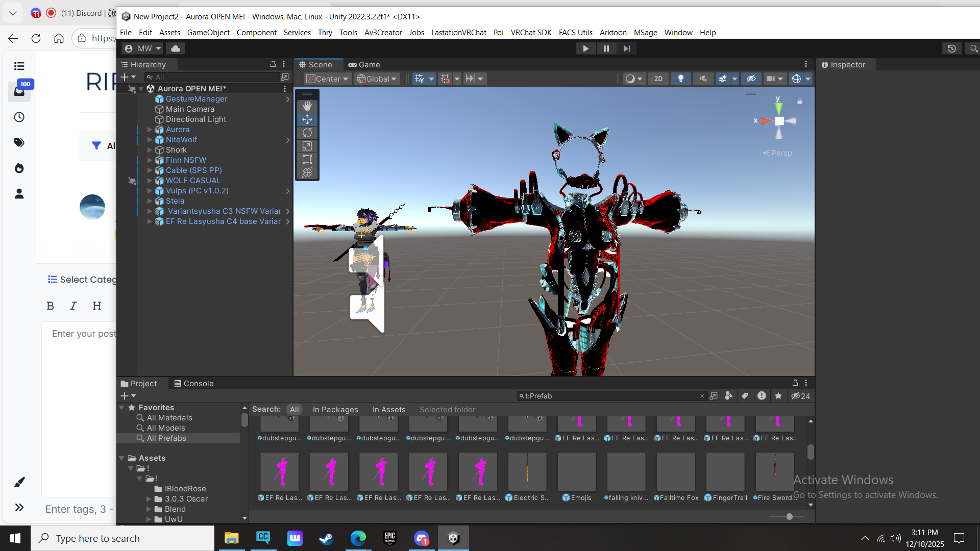Click the Unity Hub icon in taskbar
Viewport: 980px width, 551px height.
(x=454, y=538)
